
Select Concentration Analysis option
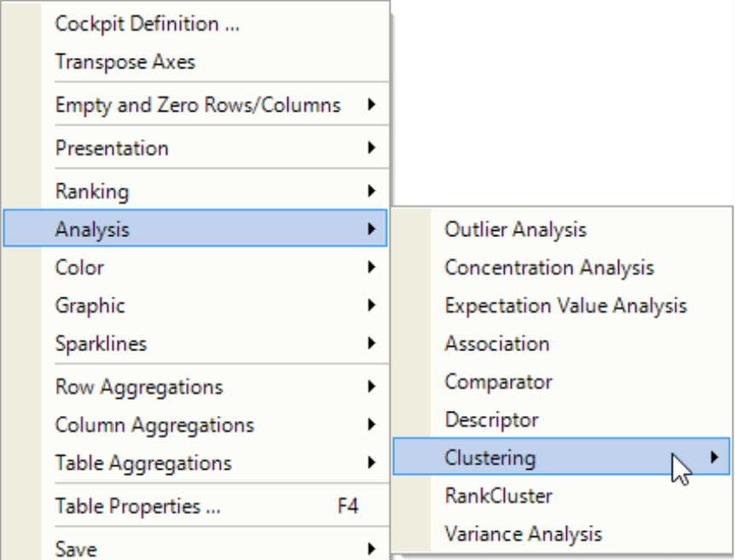click(562, 268)
